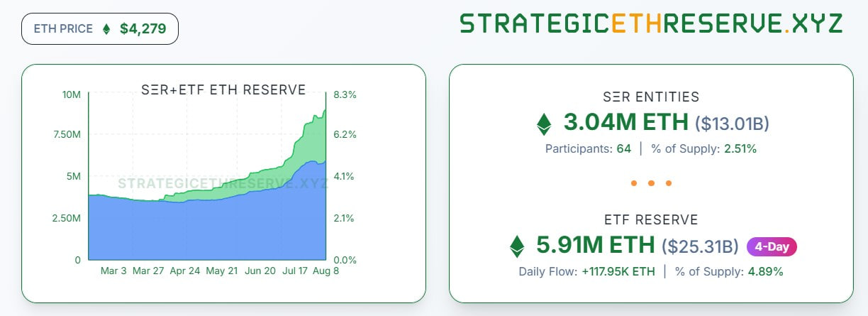The width and height of the screenshot is (868, 316).
Task: Click the Participants count 64
Action: (623, 149)
